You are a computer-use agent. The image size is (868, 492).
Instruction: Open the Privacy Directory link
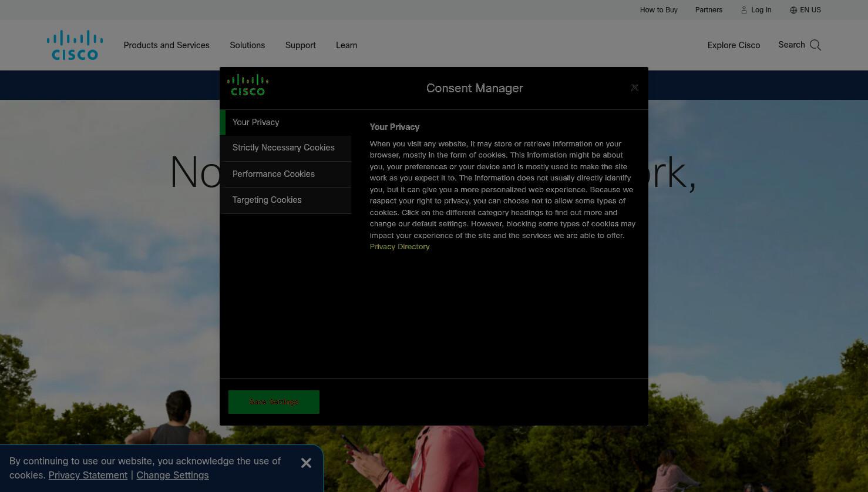399,247
